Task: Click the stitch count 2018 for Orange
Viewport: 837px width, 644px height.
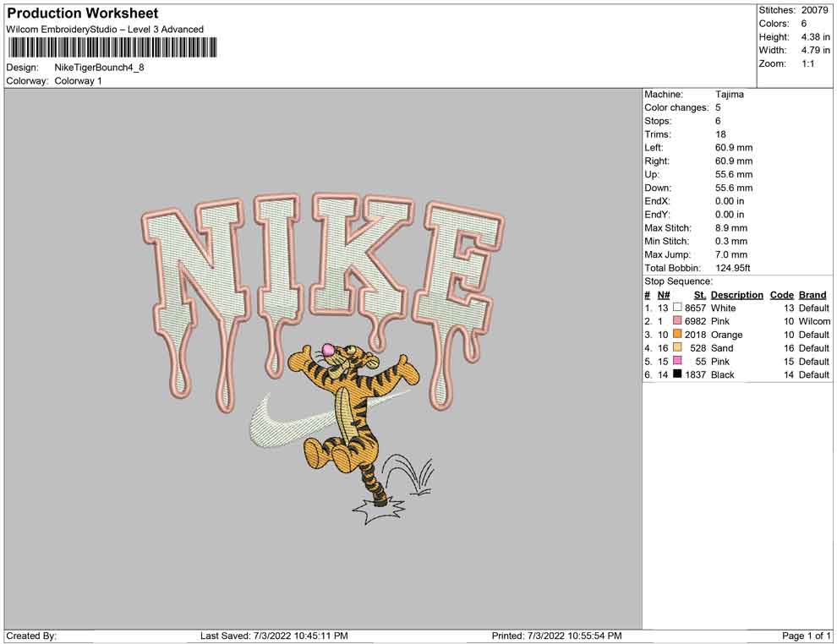Action: coord(695,335)
